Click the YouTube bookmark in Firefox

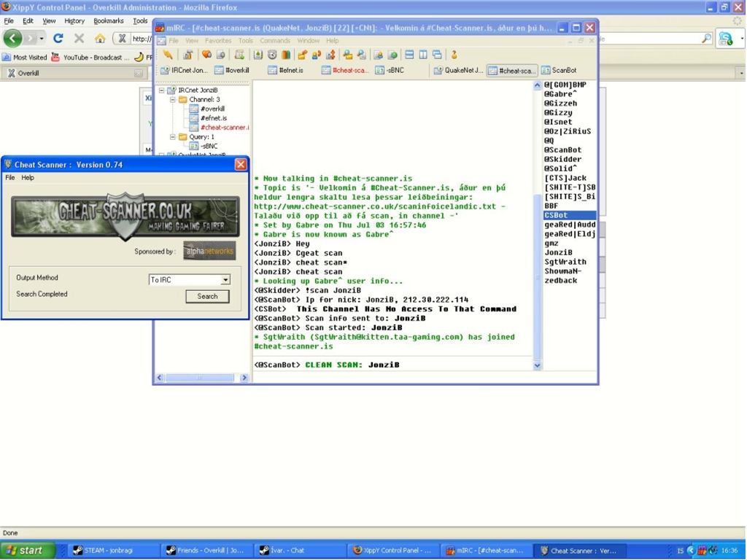[x=90, y=57]
